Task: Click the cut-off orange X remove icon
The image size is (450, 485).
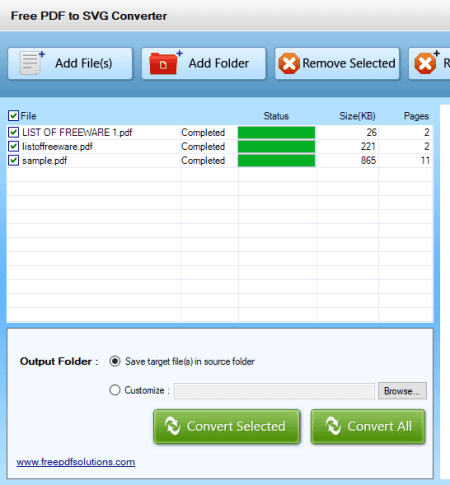Action: 427,63
